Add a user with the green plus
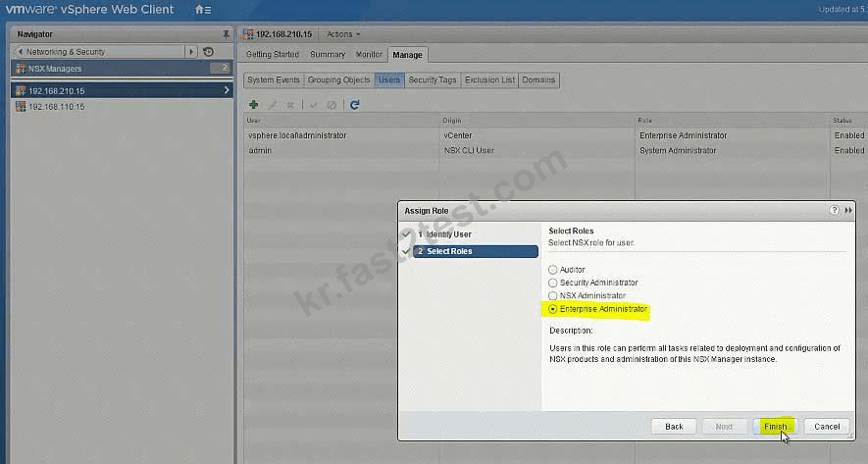This screenshot has width=868, height=464. [x=254, y=105]
